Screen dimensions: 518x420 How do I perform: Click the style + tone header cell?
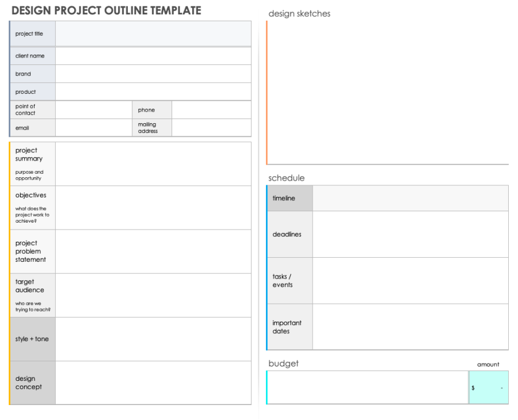tap(32, 339)
